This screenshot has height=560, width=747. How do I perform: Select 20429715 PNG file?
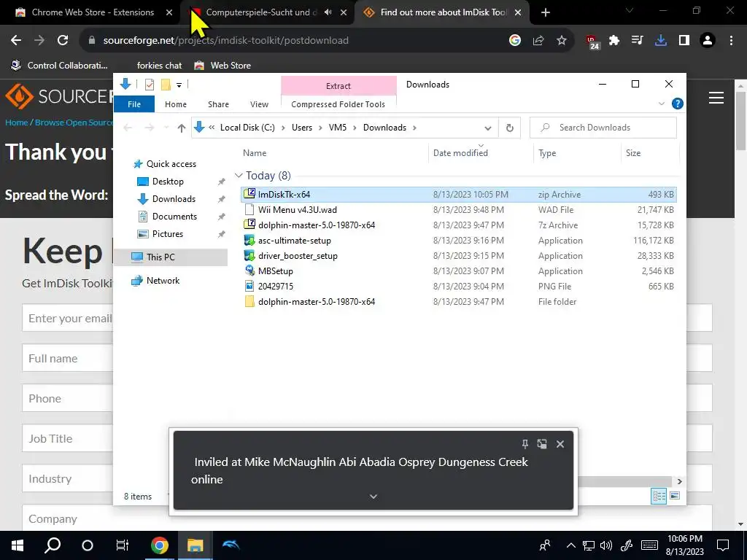pos(458,286)
